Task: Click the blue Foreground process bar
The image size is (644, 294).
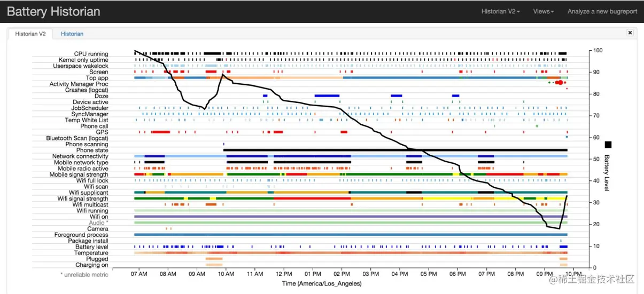Action: 351,235
